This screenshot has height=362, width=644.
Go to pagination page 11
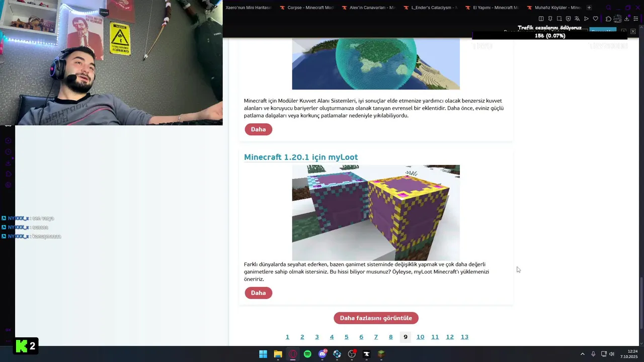(x=435, y=337)
